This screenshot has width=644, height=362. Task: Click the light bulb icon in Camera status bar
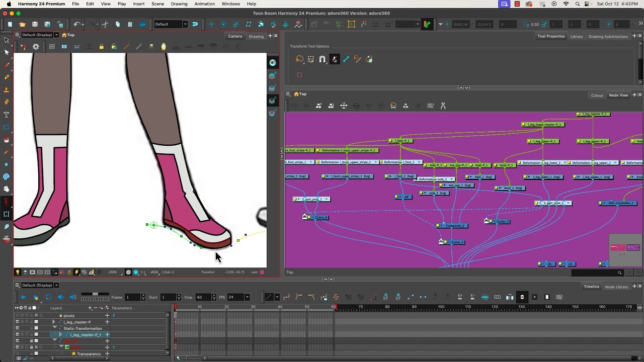pyautogui.click(x=18, y=272)
